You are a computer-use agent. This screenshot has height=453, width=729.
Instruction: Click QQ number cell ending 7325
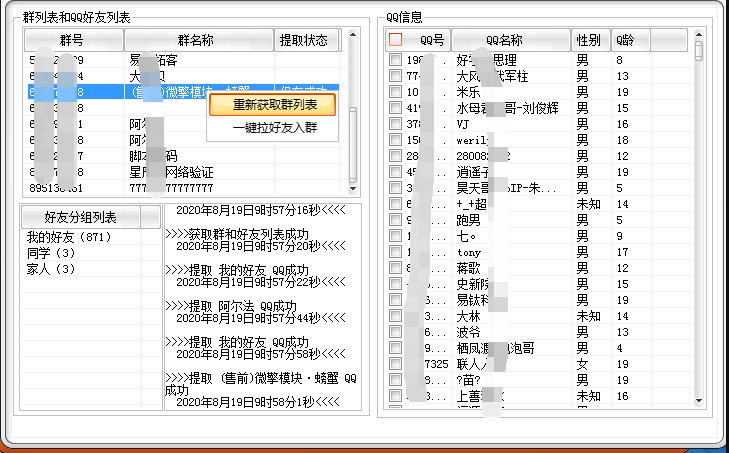(436, 364)
